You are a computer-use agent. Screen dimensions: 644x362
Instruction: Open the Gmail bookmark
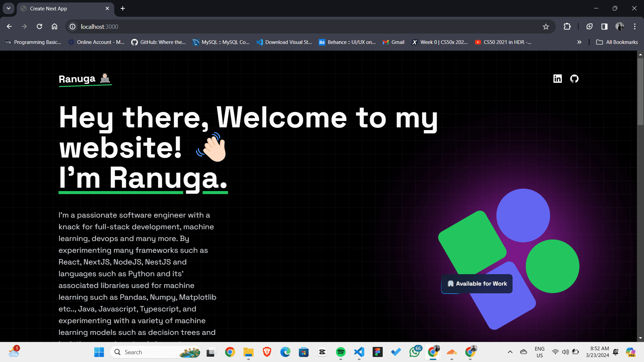click(393, 42)
